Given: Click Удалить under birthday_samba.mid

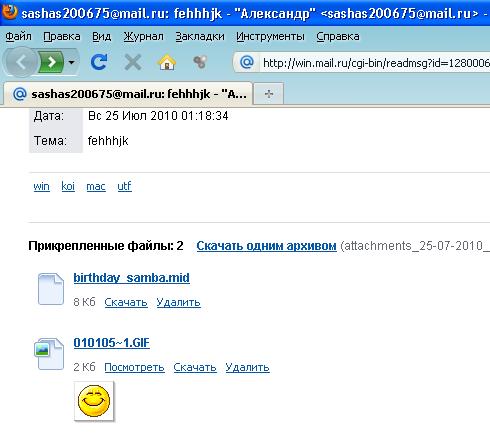Looking at the screenshot, I should point(179,302).
